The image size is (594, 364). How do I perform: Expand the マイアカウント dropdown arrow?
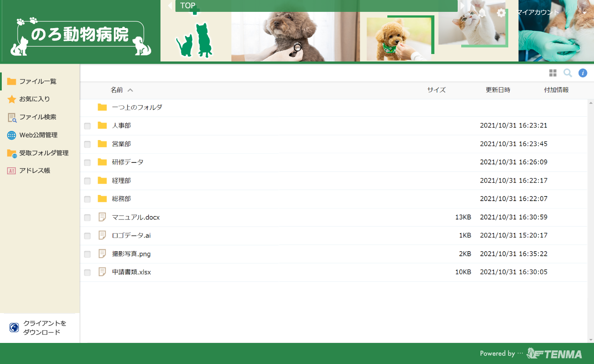[x=584, y=13]
